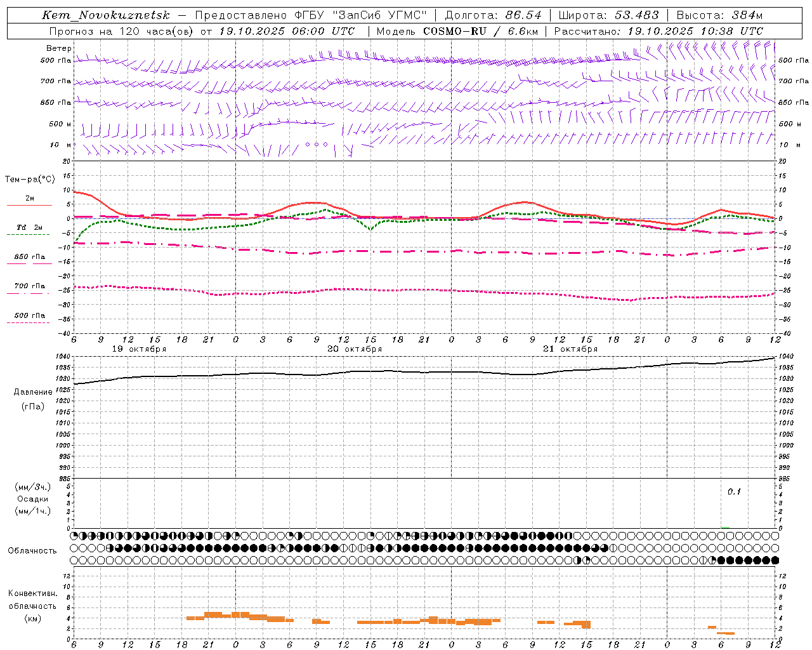This screenshot has height=650, width=812.
Task: Select the '0.1' precipitation amount value
Action: coord(734,492)
